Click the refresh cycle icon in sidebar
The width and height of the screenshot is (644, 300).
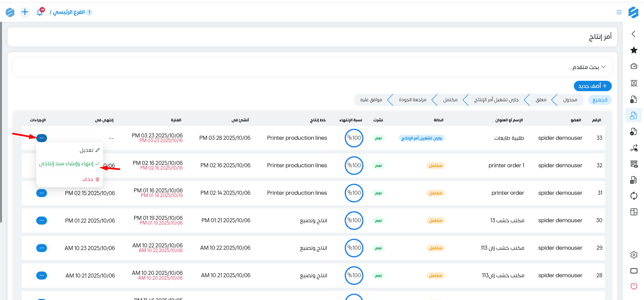[634, 196]
